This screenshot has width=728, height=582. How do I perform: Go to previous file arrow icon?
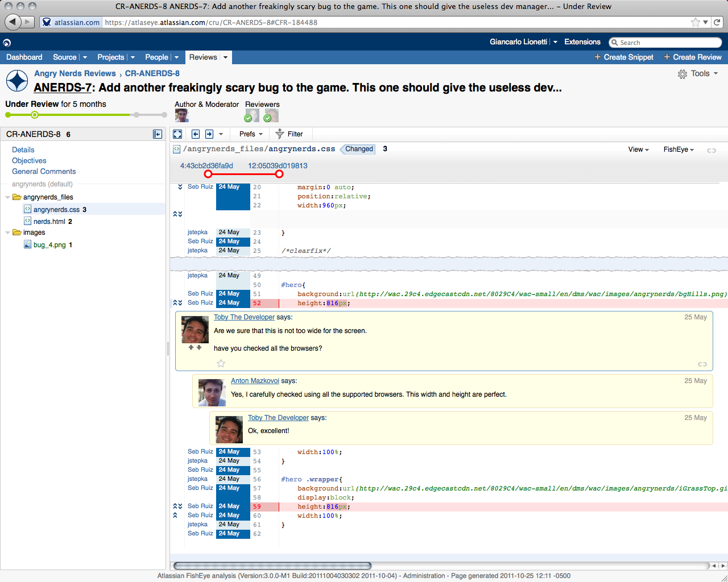[x=196, y=134]
